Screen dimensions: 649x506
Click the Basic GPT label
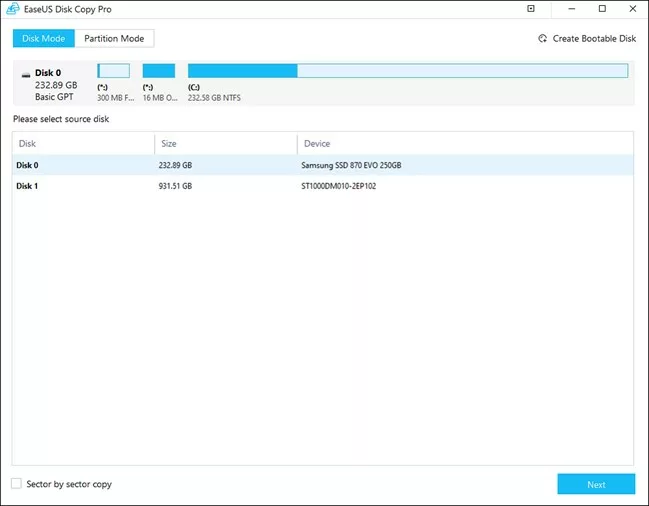(54, 97)
